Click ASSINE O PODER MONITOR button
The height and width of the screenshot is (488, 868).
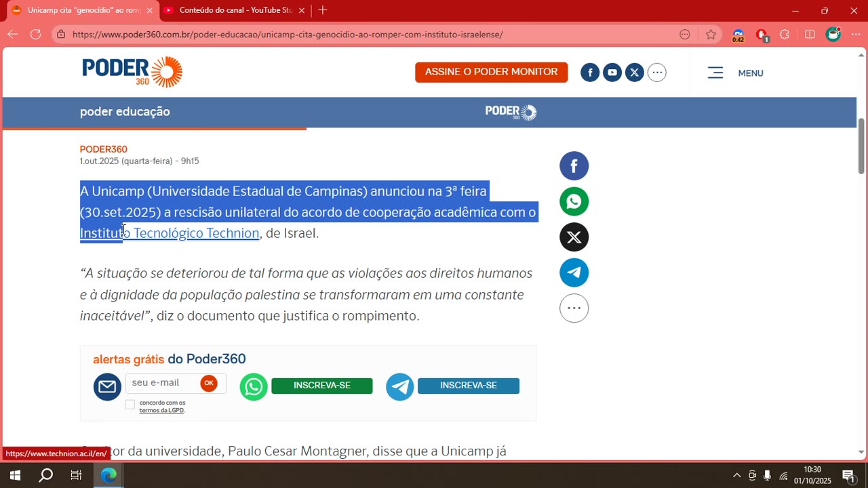491,73
